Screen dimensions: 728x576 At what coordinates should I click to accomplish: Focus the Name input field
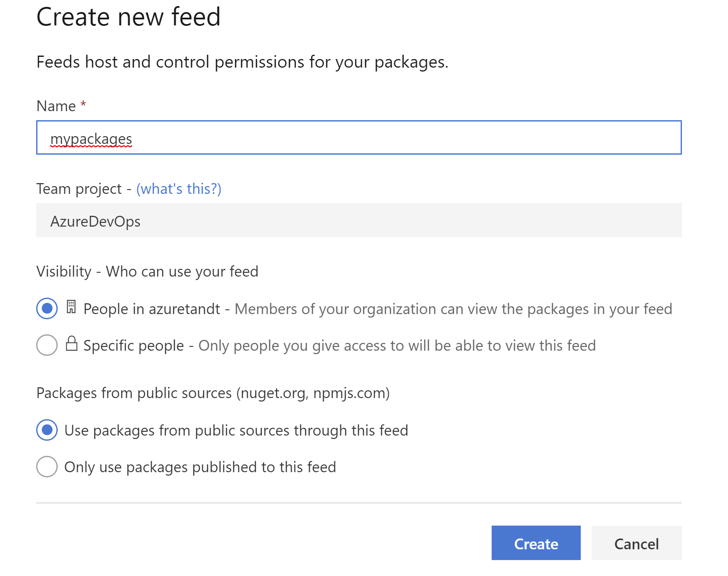click(359, 137)
